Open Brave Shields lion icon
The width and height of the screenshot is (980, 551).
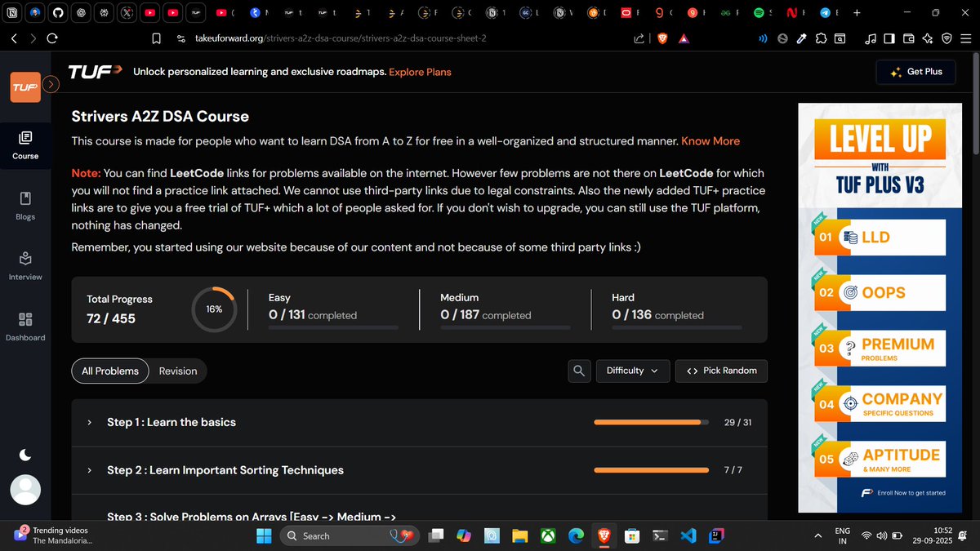coord(662,38)
